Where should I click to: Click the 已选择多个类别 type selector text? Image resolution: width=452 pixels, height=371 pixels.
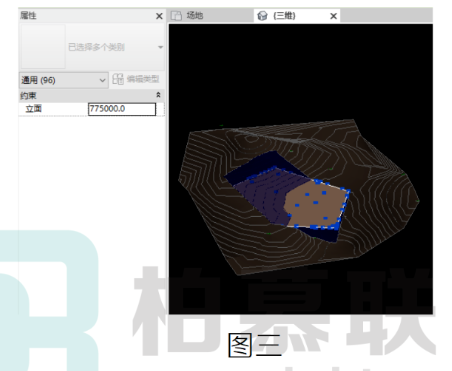coord(96,47)
